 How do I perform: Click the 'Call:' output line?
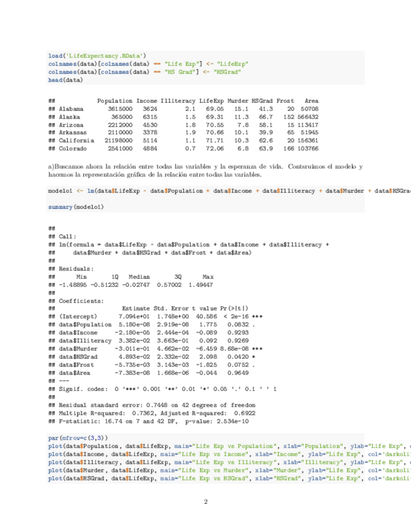click(x=65, y=236)
